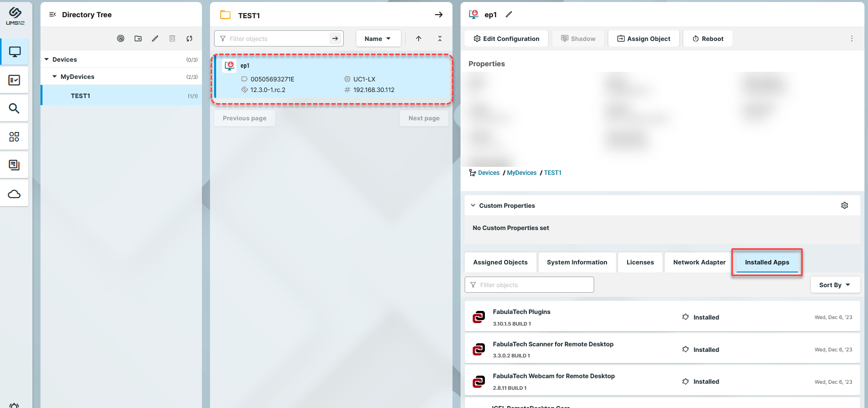Click the Edit Configuration button

[506, 38]
